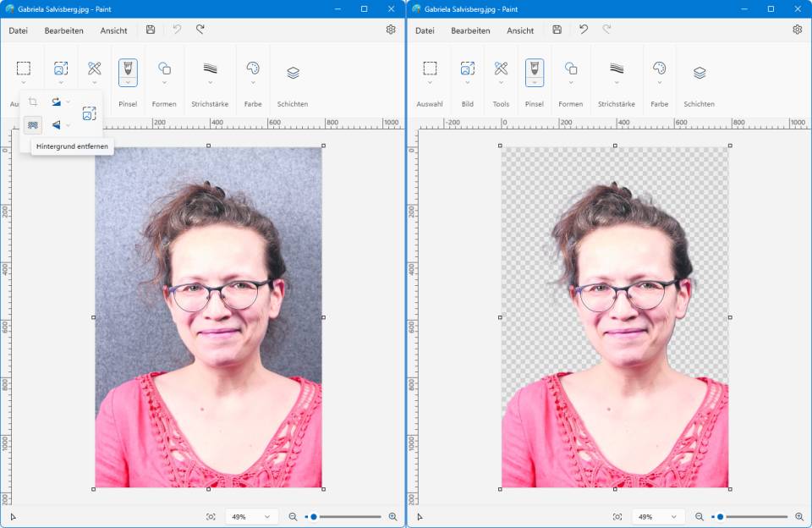
Task: Open the settings gear in the right window
Action: pos(797,29)
